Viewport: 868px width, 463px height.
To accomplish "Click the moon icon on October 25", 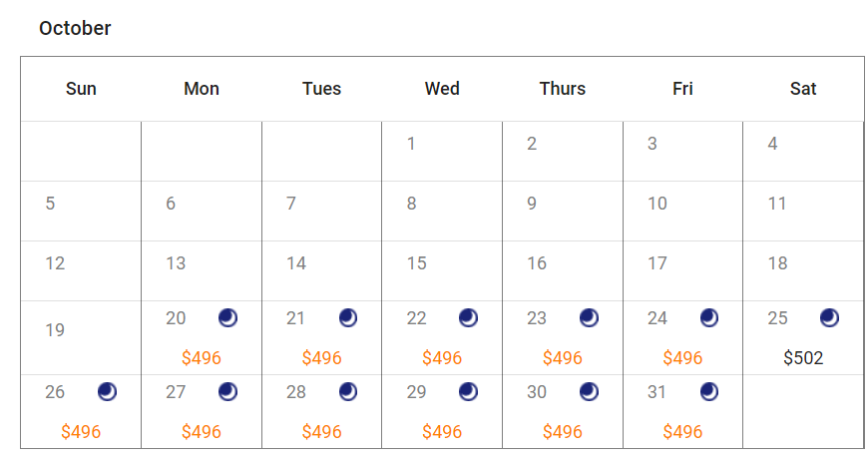I will 830,318.
